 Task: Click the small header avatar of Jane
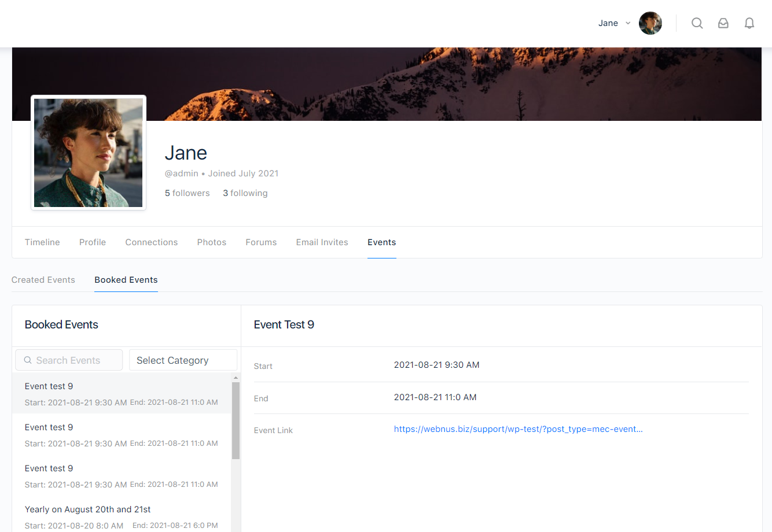(x=650, y=23)
